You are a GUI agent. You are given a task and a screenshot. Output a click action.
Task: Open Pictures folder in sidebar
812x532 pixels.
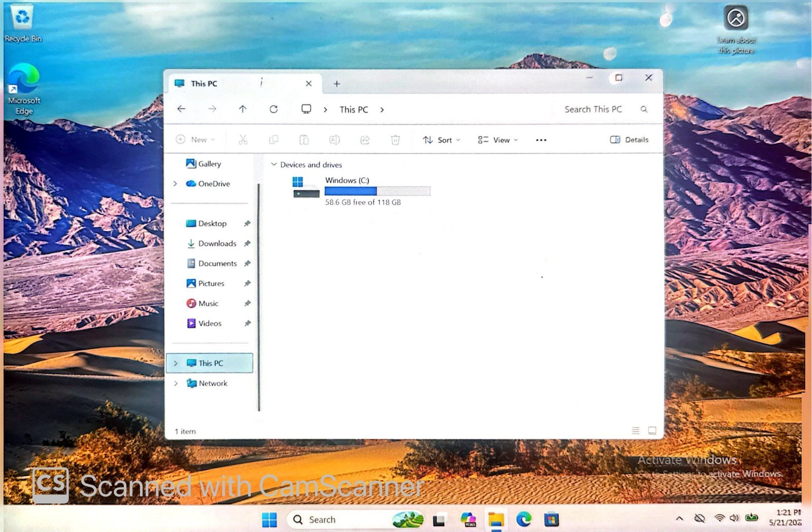(205, 283)
